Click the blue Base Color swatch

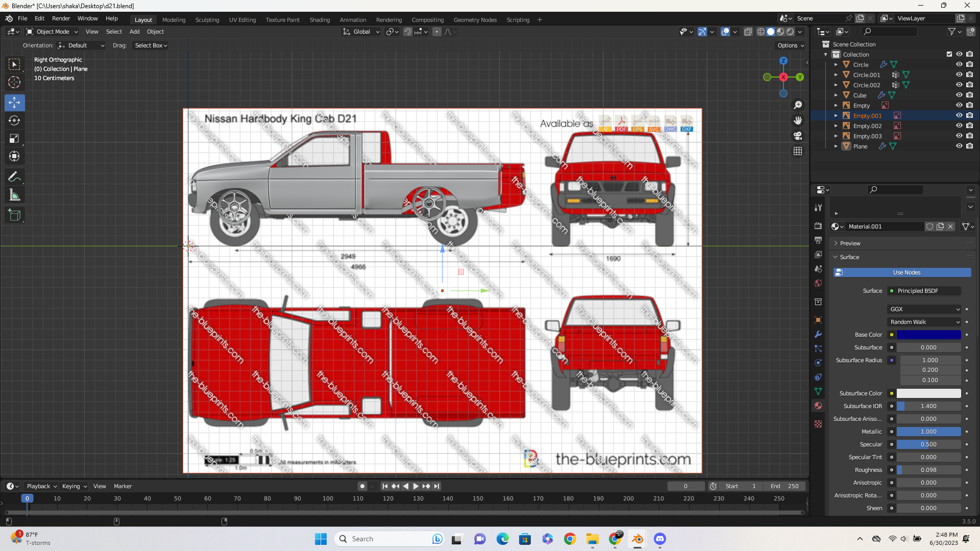click(928, 335)
